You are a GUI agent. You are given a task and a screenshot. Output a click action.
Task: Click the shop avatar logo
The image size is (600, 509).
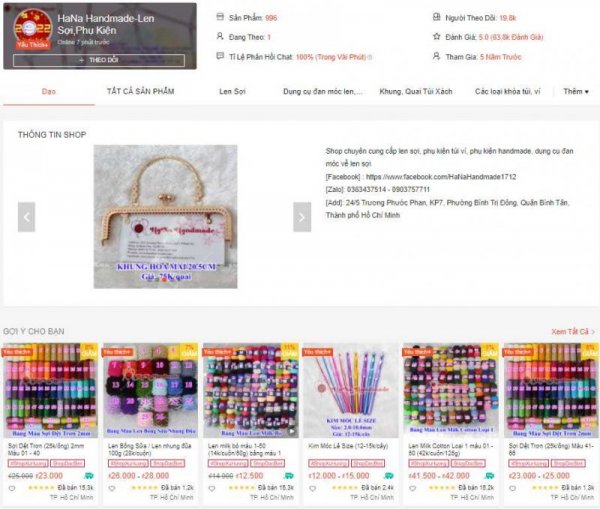[x=32, y=29]
